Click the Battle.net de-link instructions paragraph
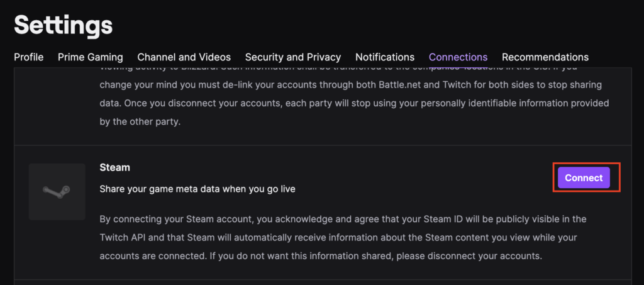The height and width of the screenshot is (285, 644). (354, 94)
